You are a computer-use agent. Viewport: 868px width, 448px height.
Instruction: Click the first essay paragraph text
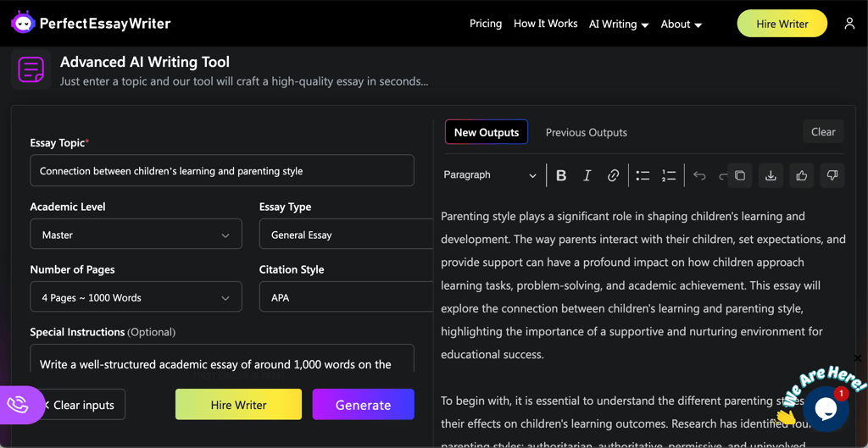tap(643, 285)
